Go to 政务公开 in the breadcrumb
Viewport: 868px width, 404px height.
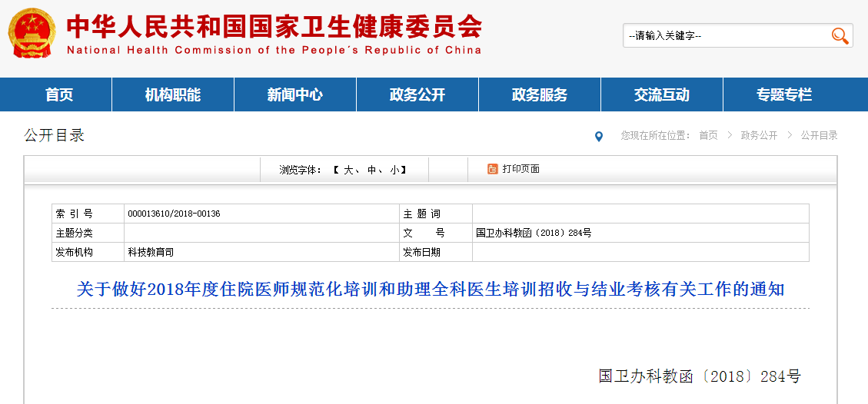point(759,135)
